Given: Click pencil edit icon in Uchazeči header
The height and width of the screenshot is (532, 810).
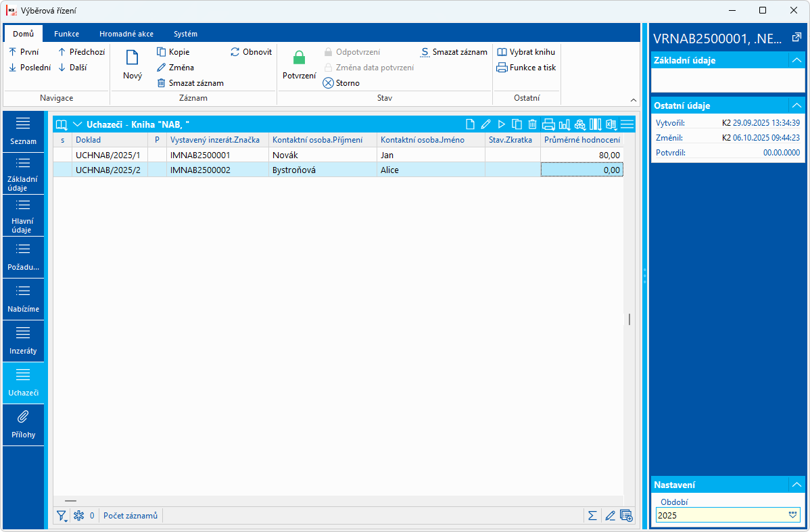Looking at the screenshot, I should 485,124.
